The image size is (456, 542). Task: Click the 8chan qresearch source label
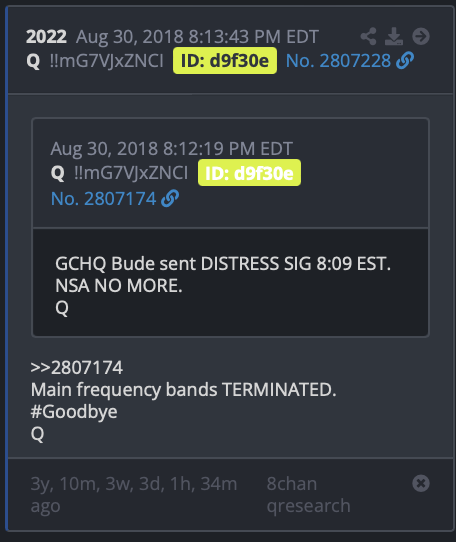coord(308,494)
